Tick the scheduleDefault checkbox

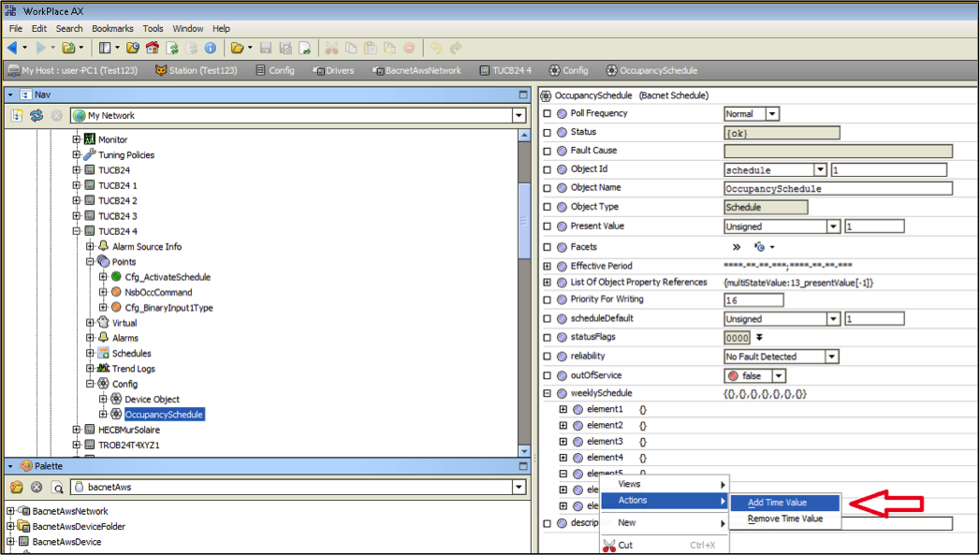(x=548, y=319)
